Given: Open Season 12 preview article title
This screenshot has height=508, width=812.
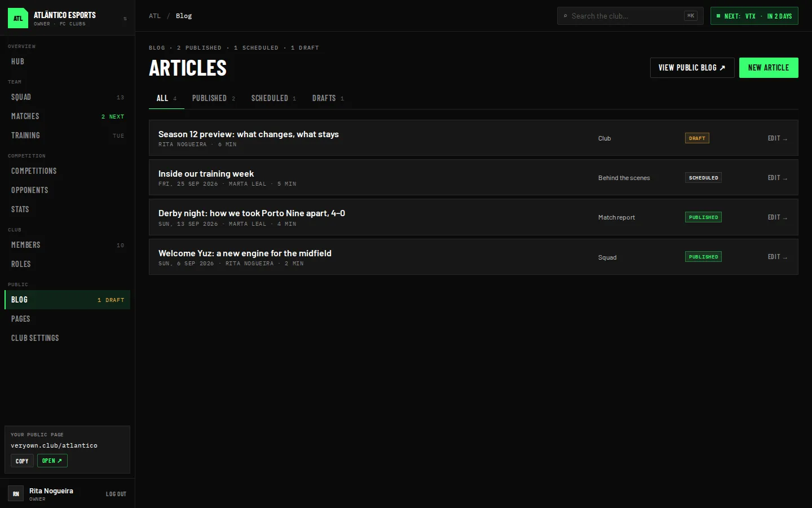Looking at the screenshot, I should (x=249, y=134).
